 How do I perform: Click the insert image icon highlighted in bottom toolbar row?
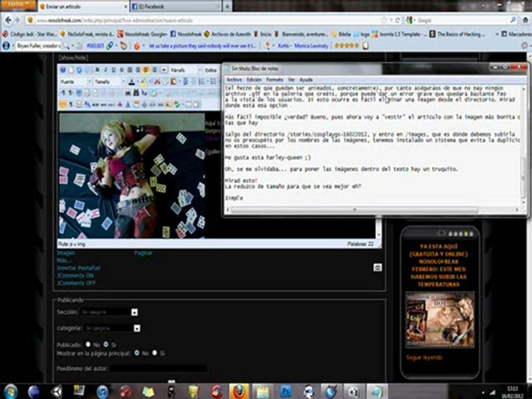[x=169, y=105]
